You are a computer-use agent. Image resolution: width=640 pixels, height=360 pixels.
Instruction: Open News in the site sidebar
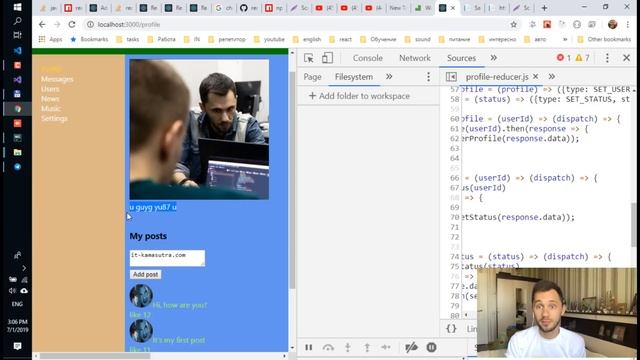(50, 99)
